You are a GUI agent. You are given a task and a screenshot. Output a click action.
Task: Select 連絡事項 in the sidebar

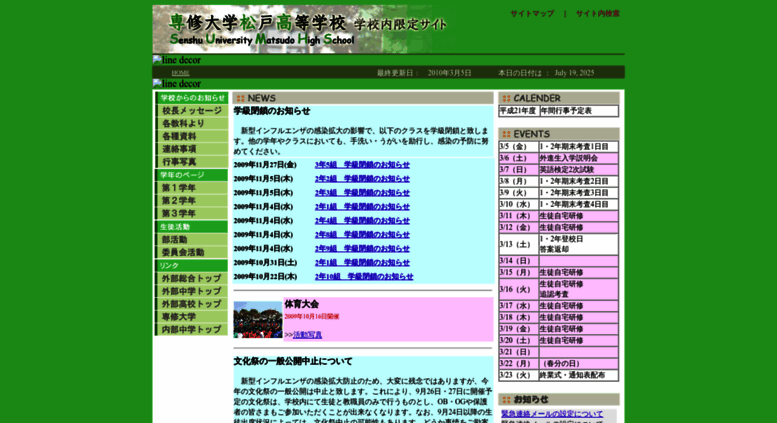[x=192, y=149]
